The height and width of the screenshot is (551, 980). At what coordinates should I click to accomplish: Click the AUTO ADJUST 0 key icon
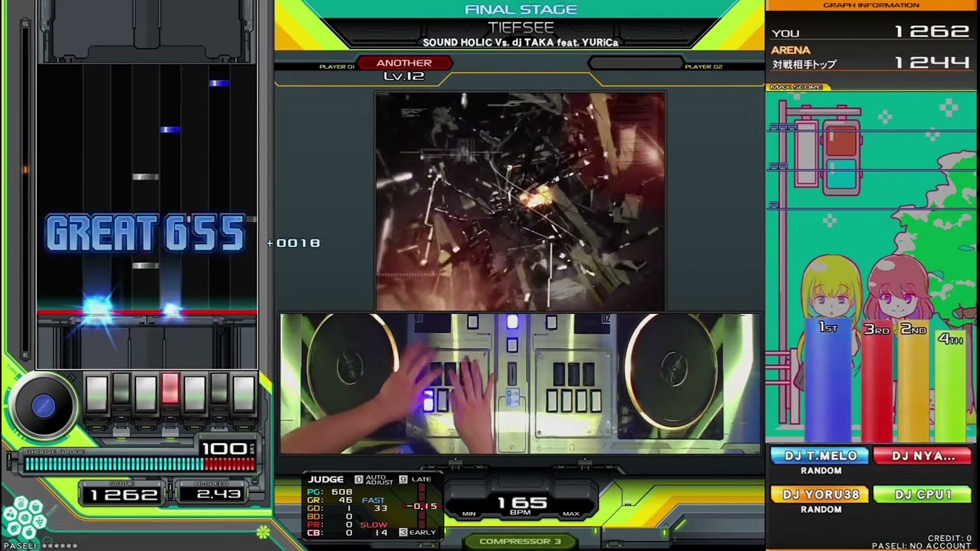click(x=358, y=480)
